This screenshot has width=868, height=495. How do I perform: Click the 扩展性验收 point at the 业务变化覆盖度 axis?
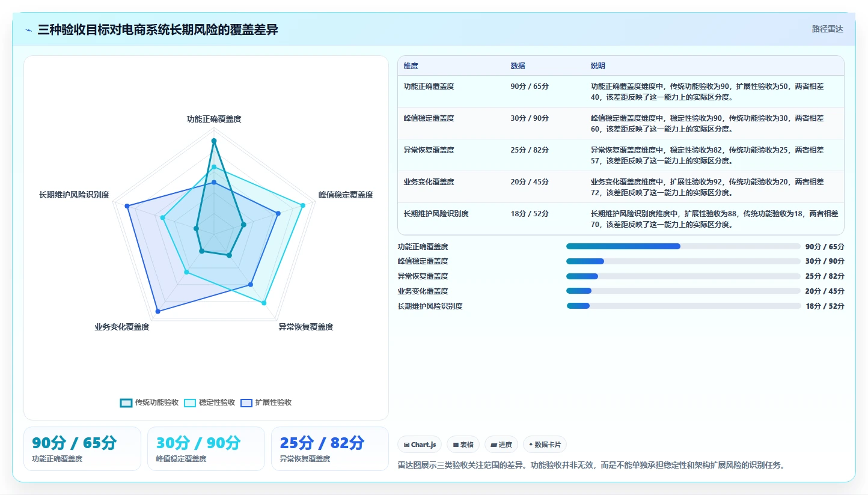click(158, 311)
